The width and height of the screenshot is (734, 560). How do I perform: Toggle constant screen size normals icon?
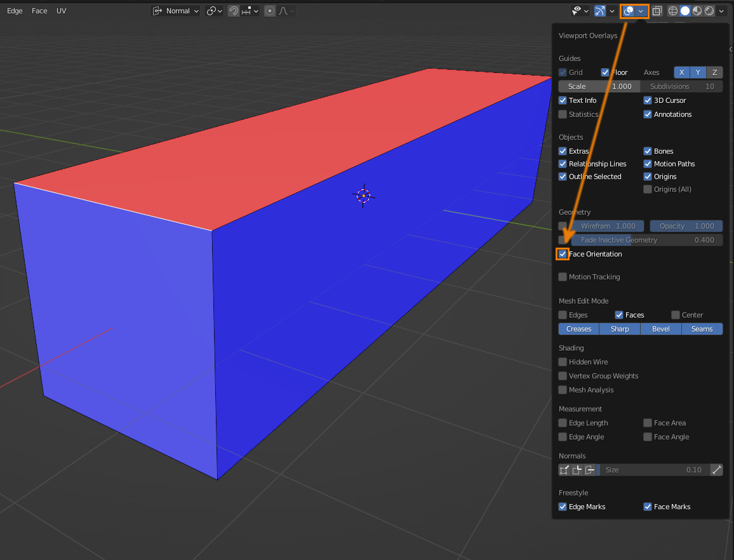(x=716, y=470)
